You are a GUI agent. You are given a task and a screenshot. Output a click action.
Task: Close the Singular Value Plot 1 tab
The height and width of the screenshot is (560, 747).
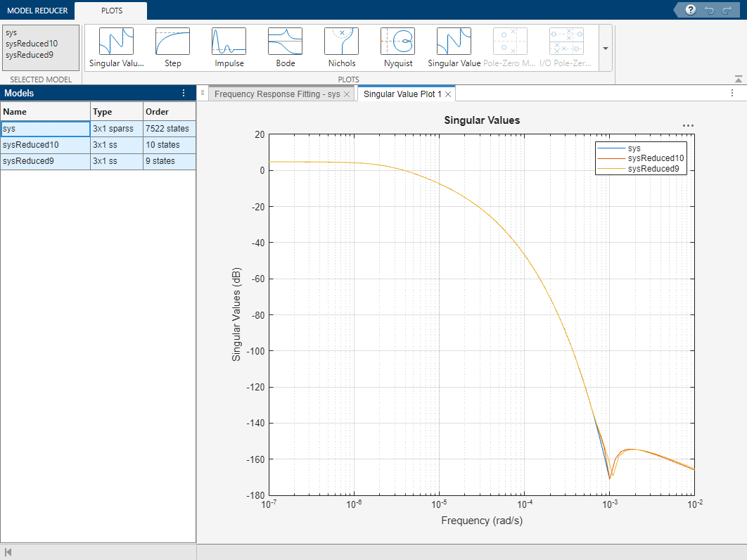click(x=447, y=94)
